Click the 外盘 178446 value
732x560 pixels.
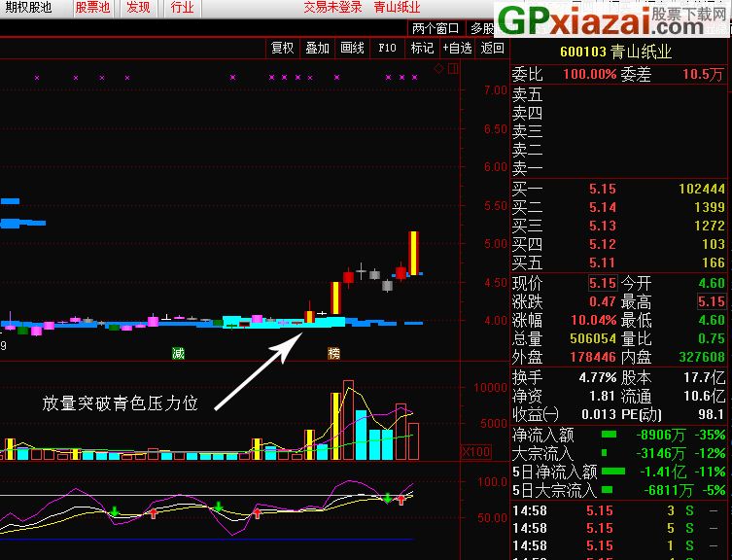[593, 358]
